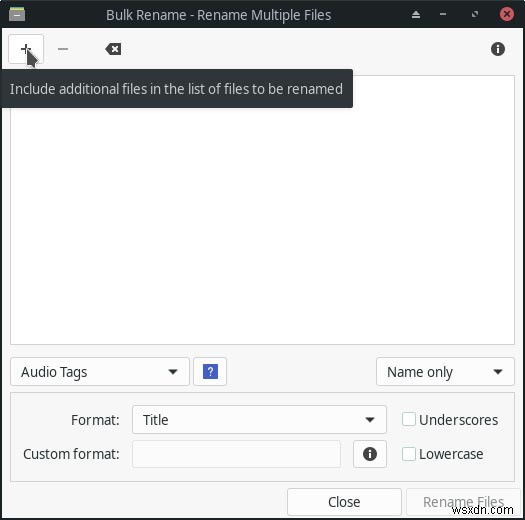Screen dimensions: 525x520
Task: Open the Name only dropdown
Action: tap(445, 371)
